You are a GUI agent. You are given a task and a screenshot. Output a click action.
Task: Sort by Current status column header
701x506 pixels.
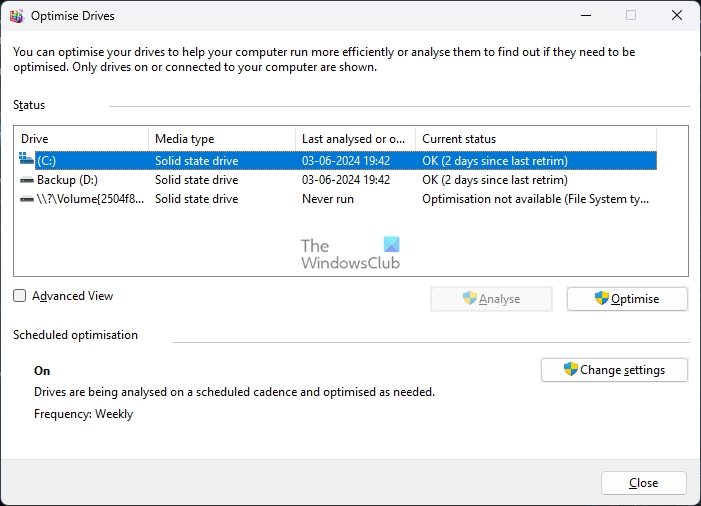[535, 139]
